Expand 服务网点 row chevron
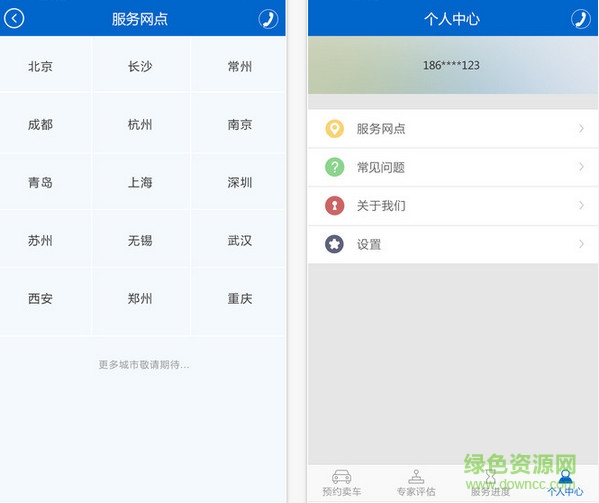 tap(581, 128)
